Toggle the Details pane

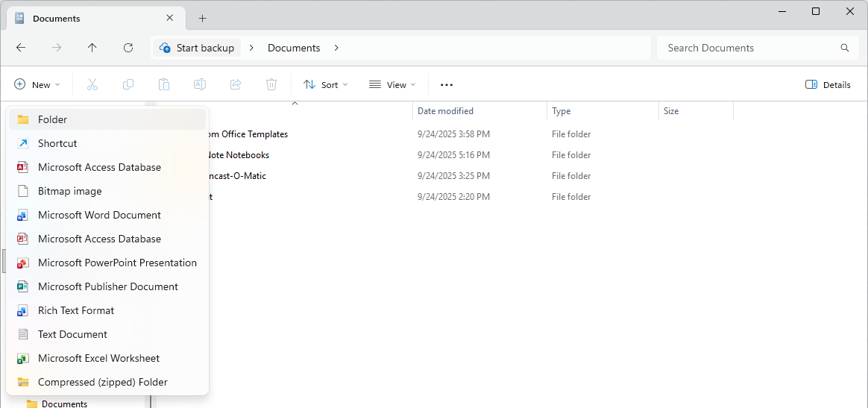pyautogui.click(x=828, y=85)
